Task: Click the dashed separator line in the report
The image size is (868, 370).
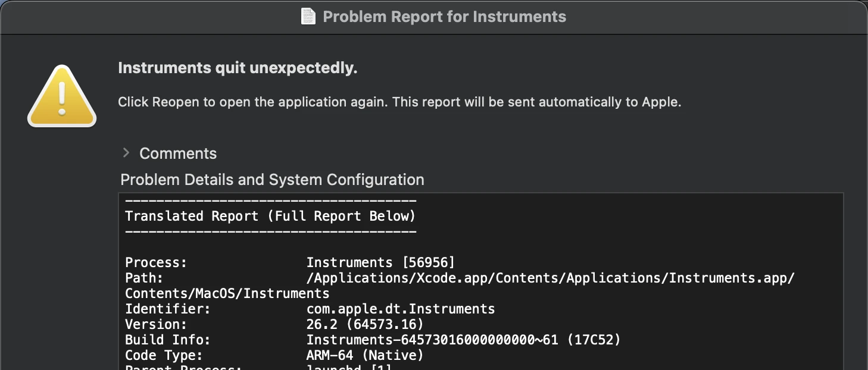Action: pos(270,202)
